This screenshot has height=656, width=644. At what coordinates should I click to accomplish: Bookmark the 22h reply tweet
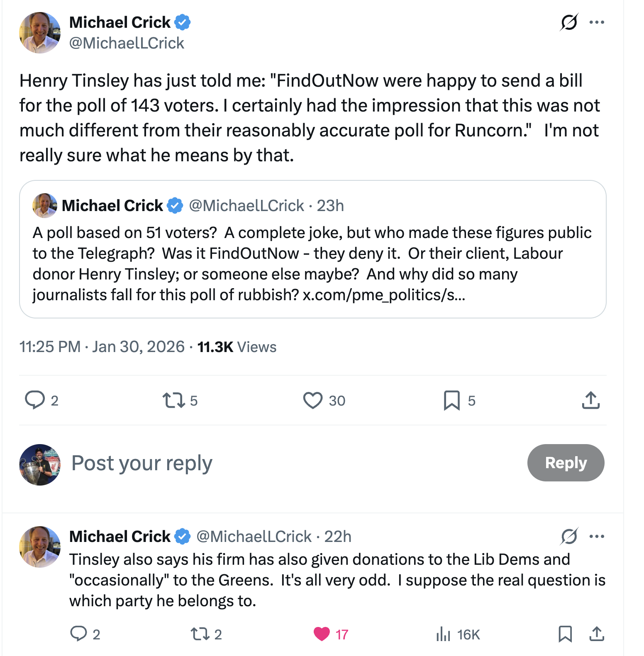pyautogui.click(x=565, y=634)
